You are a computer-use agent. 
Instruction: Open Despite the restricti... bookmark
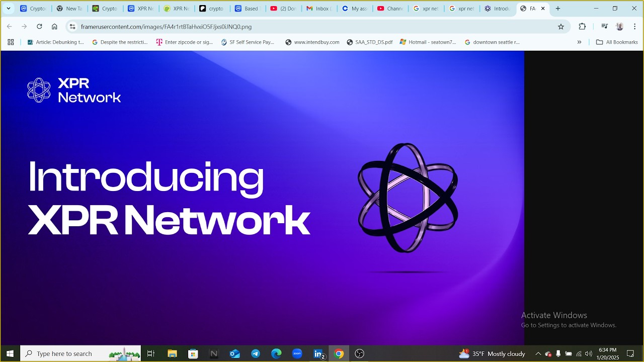coord(120,42)
